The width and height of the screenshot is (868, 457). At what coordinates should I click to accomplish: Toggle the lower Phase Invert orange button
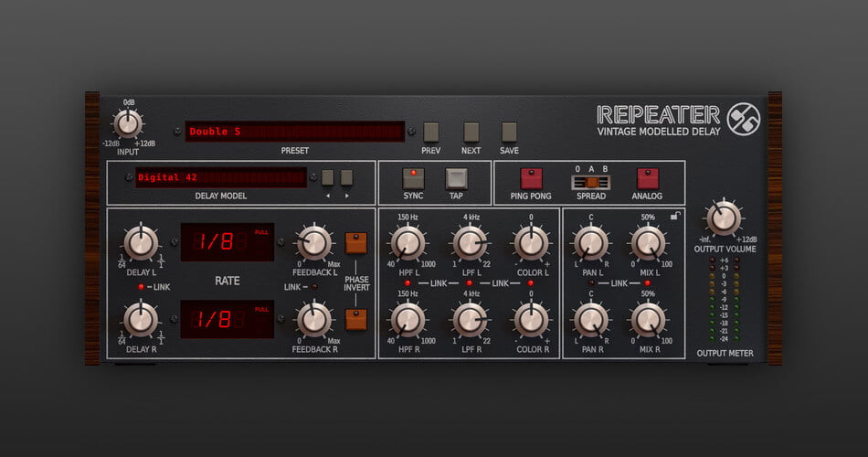click(x=355, y=319)
